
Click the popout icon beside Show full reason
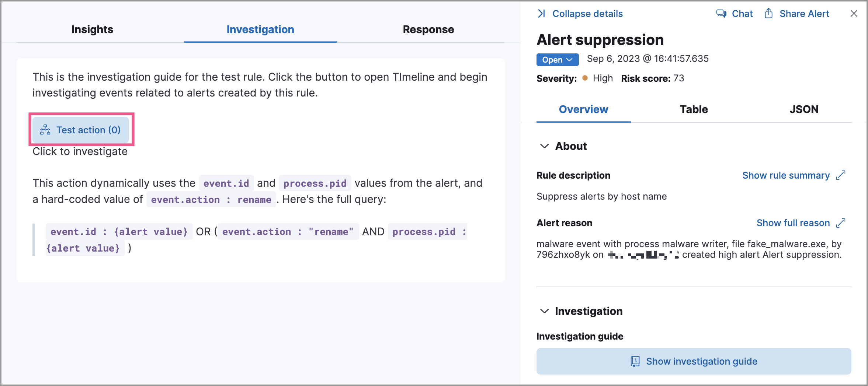[841, 223]
